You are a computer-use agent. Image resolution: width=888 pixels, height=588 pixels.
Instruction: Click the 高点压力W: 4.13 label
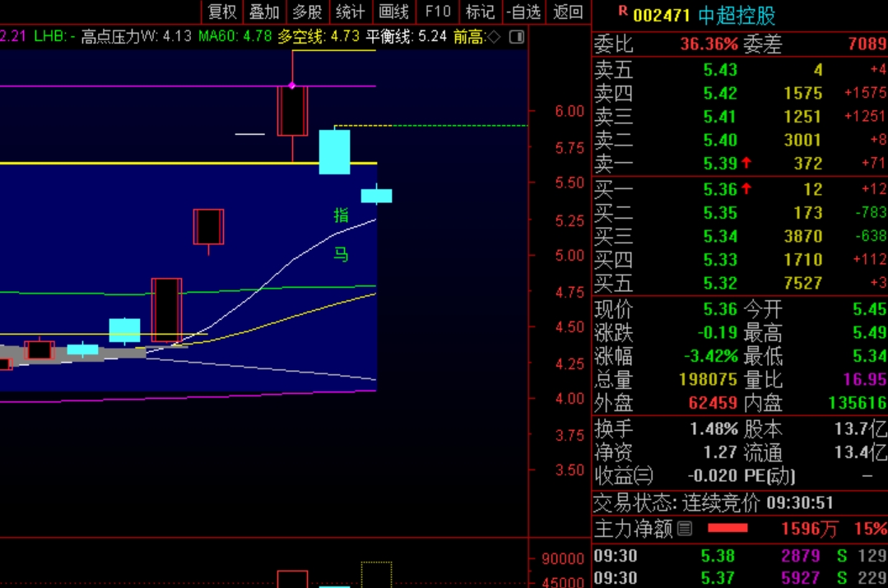pos(136,37)
